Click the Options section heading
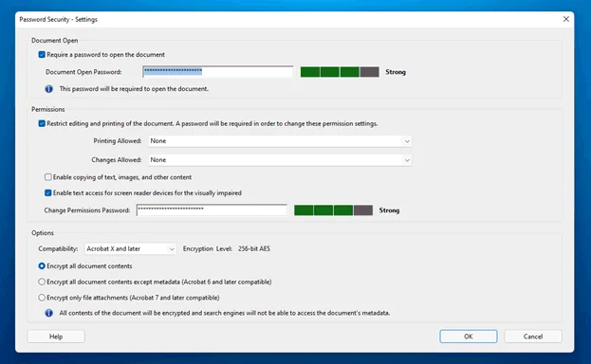Image resolution: width=591 pixels, height=364 pixels. [43, 233]
